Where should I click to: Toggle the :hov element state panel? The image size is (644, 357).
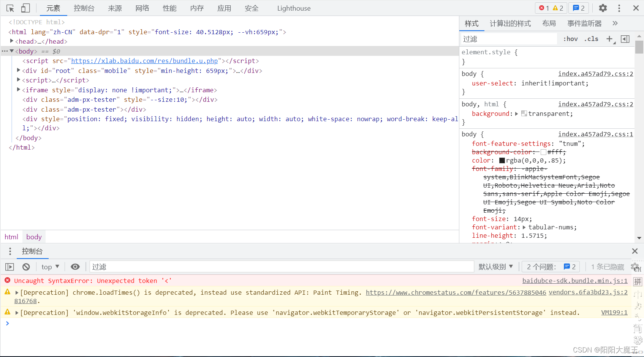coord(570,39)
